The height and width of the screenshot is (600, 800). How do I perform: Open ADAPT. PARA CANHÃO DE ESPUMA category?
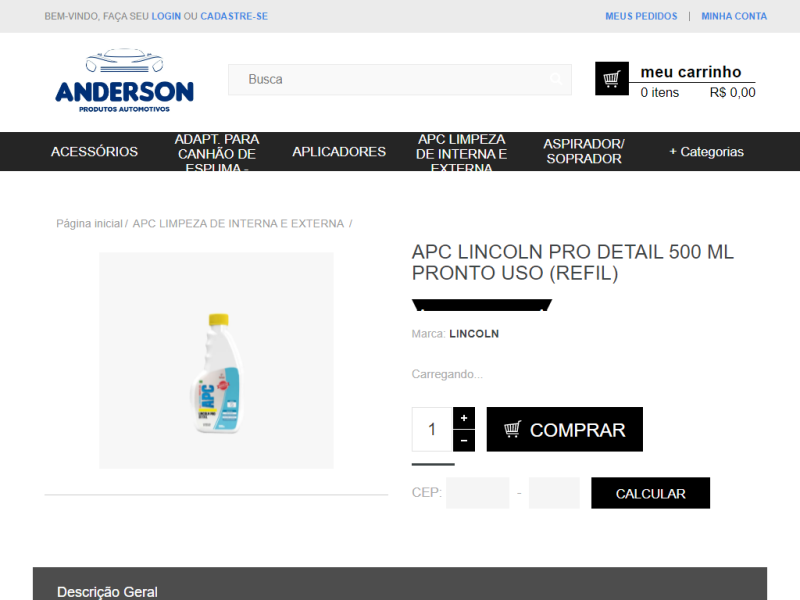click(217, 152)
